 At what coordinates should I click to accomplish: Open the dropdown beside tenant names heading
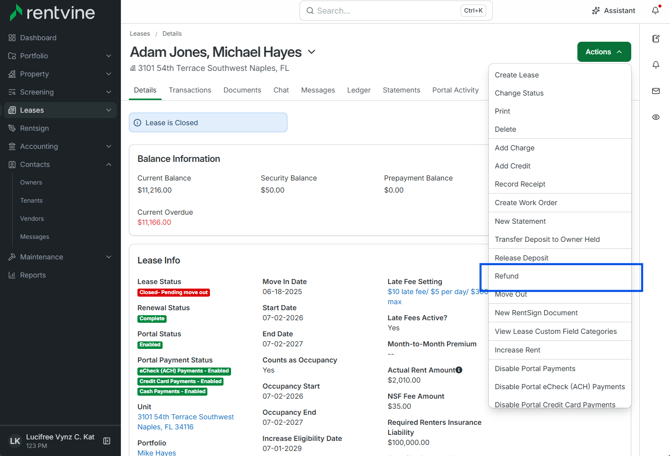(312, 52)
